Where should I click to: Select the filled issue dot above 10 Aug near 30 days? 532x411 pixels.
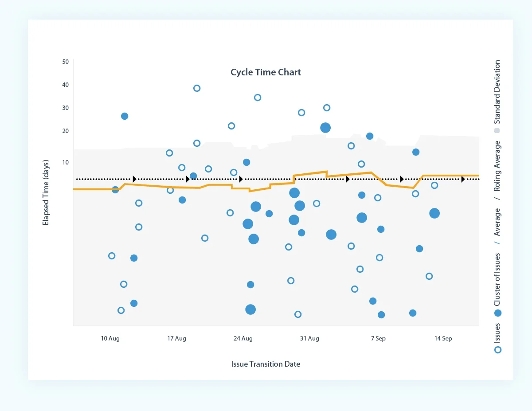click(125, 116)
